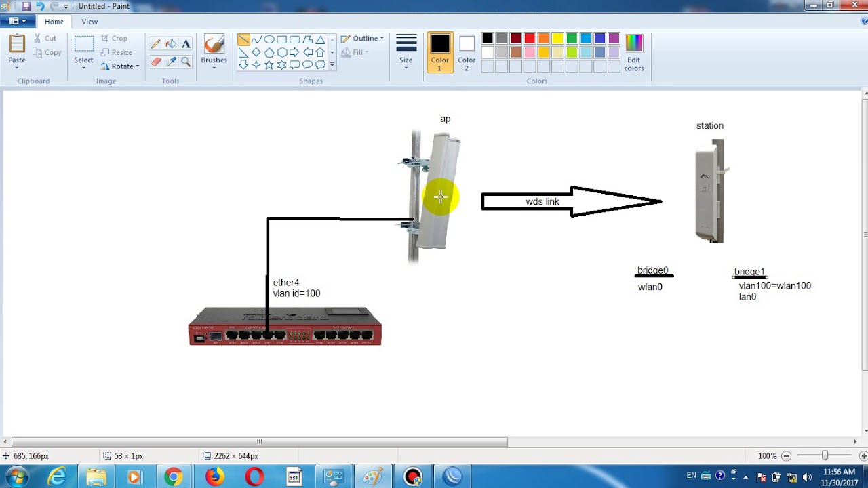This screenshot has width=868, height=488.
Task: Adjust the zoom slider handle
Action: click(x=825, y=456)
